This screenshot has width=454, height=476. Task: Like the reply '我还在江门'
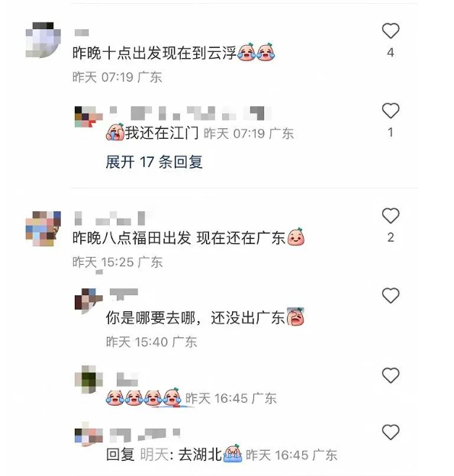(390, 111)
